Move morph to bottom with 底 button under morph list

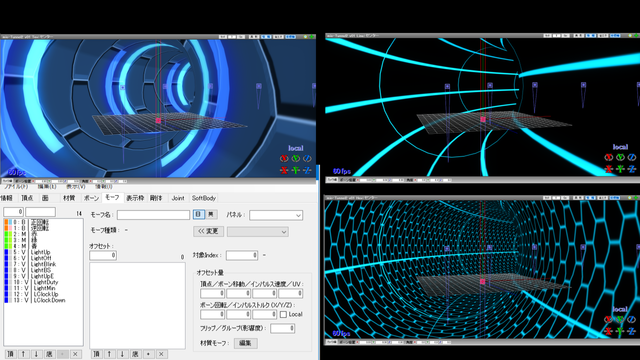coord(49,354)
